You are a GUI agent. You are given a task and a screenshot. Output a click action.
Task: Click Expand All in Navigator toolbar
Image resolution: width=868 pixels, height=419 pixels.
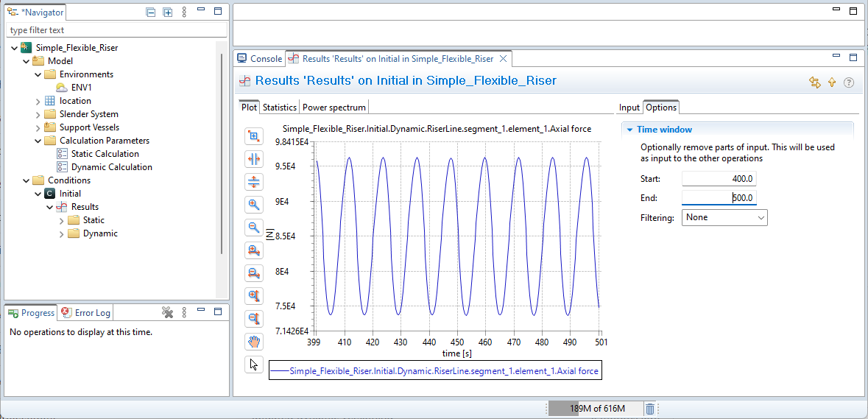(x=168, y=12)
